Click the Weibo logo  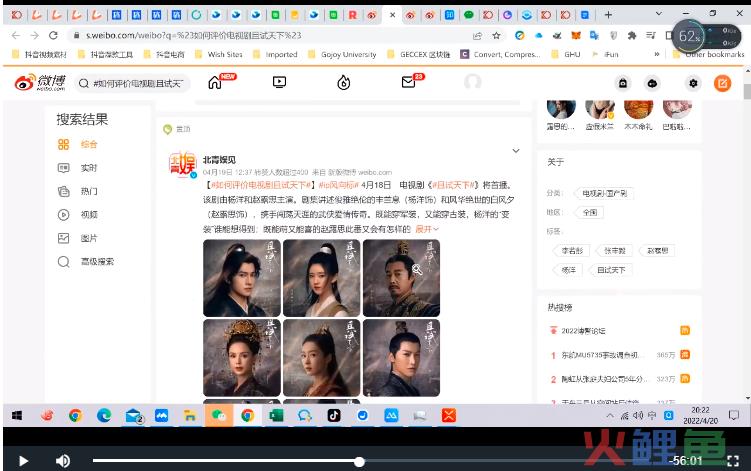point(40,83)
